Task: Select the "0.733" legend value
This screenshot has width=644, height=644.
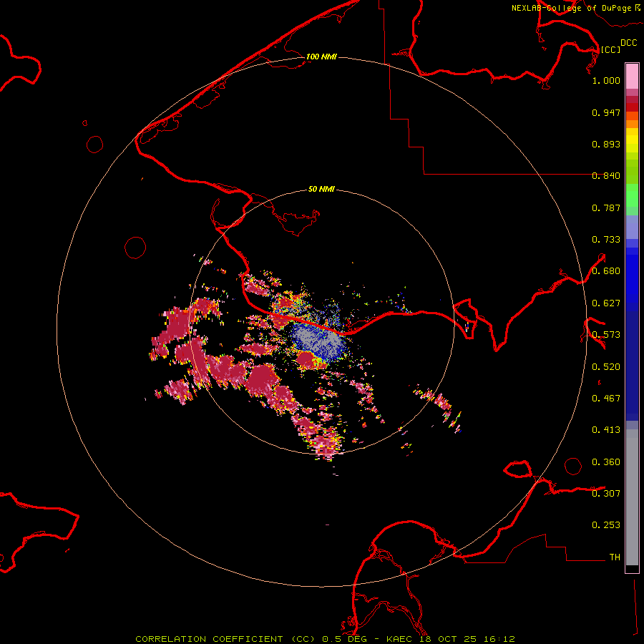Action: pyautogui.click(x=606, y=240)
